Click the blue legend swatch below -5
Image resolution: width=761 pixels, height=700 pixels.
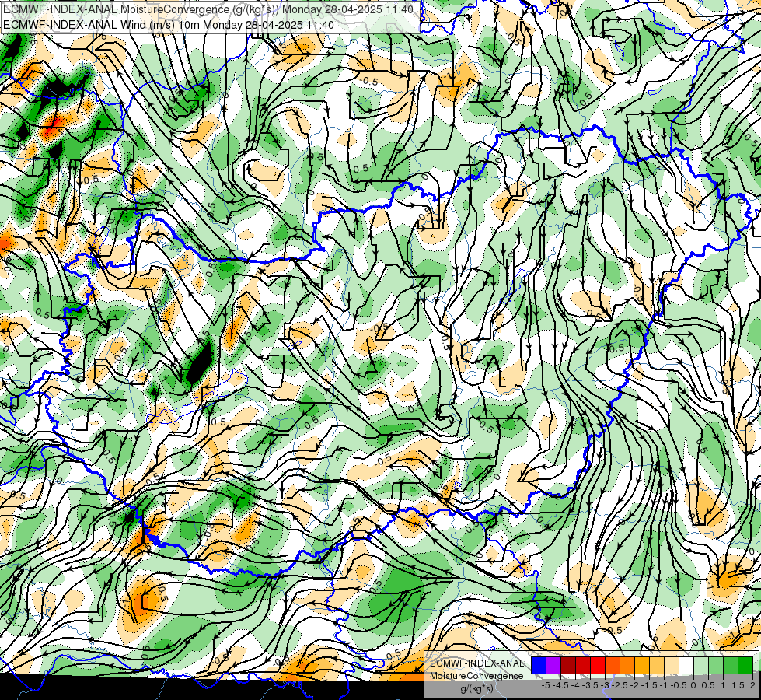[x=539, y=665]
